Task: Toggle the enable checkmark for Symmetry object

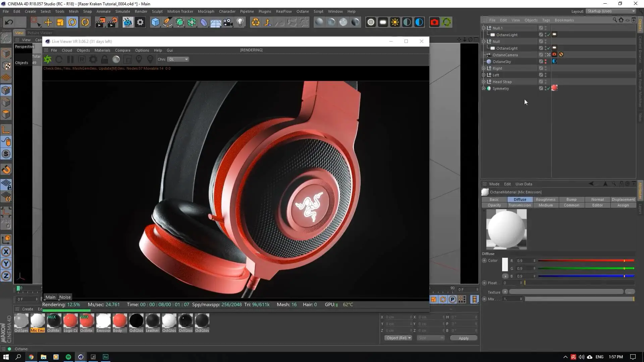Action: pos(549,88)
